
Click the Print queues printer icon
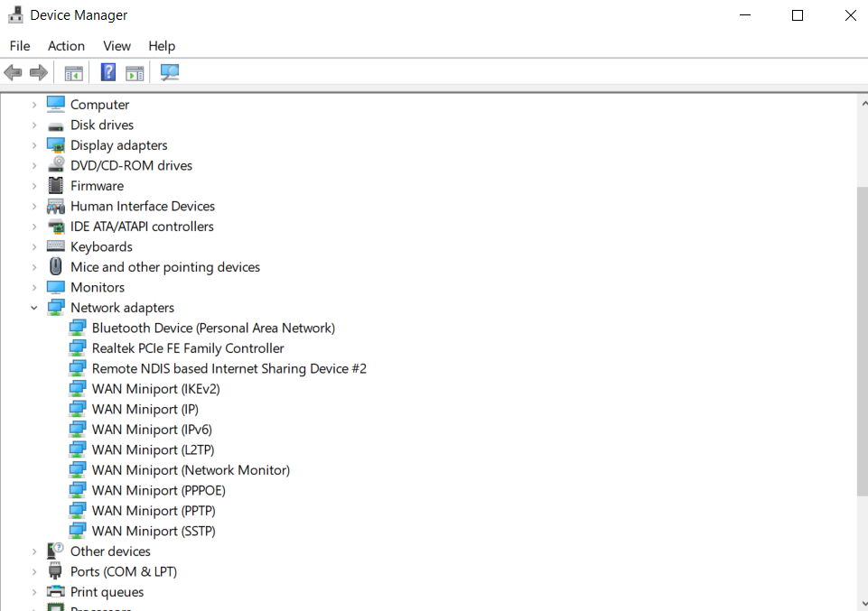point(55,592)
